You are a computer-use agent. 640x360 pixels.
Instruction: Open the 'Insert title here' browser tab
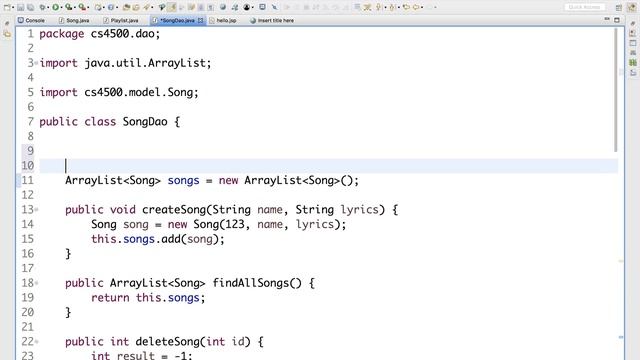tap(272, 20)
